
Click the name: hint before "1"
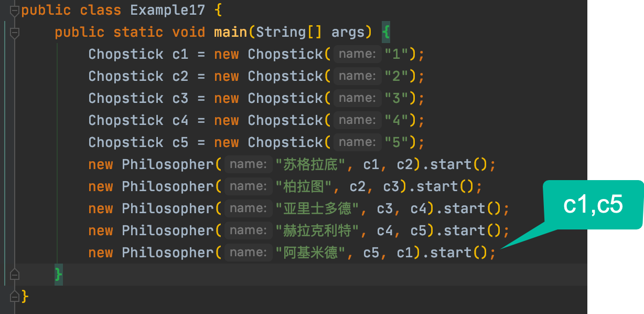click(357, 54)
